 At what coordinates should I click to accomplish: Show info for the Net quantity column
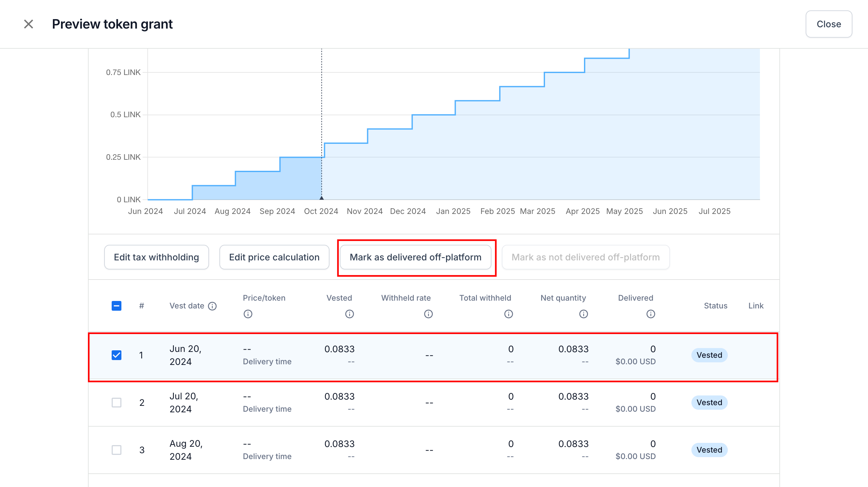[x=584, y=314]
